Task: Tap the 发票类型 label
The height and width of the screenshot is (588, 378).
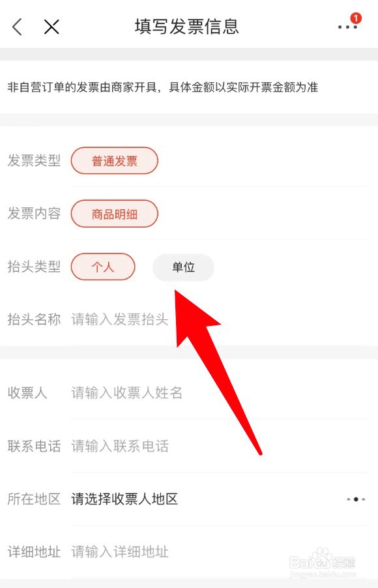Action: coord(34,160)
